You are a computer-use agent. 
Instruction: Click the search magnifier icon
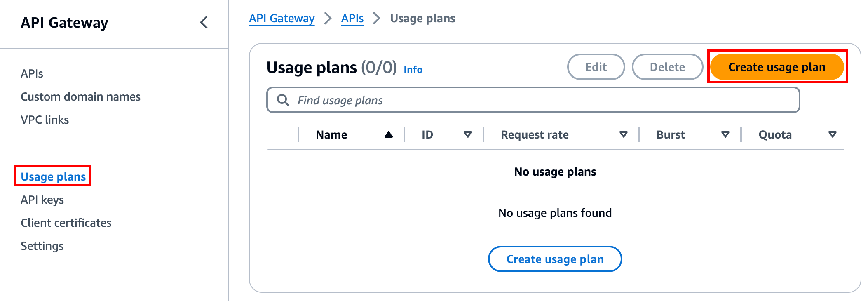click(x=283, y=100)
